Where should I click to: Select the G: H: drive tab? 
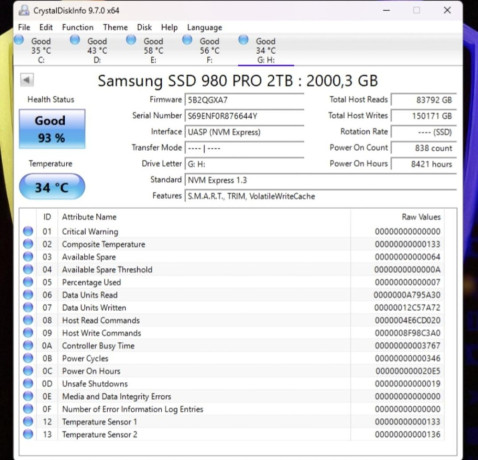(x=266, y=50)
